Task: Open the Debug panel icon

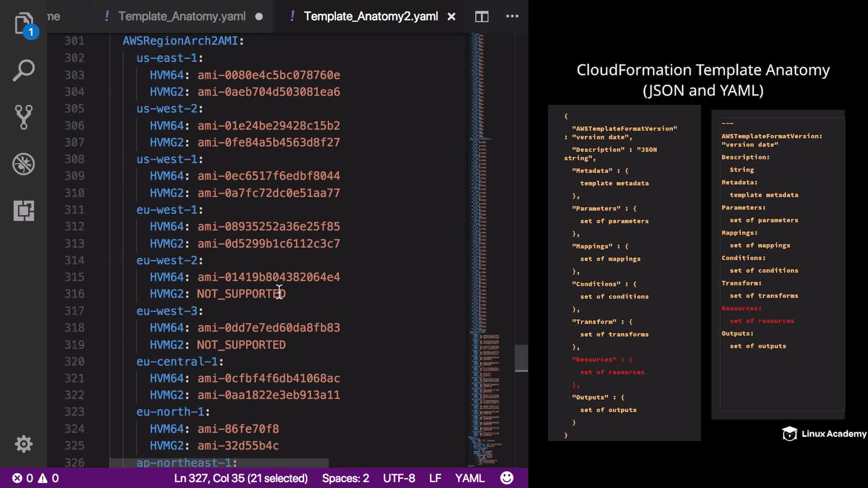Action: tap(24, 164)
